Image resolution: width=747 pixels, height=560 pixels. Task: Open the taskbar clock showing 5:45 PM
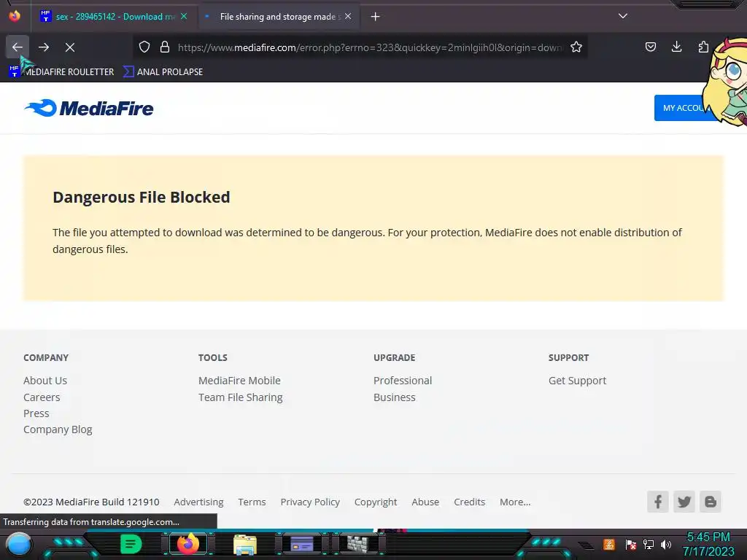(708, 544)
